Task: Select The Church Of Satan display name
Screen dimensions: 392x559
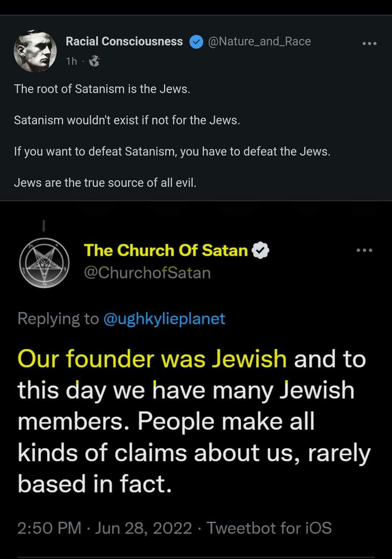Action: 166,251
